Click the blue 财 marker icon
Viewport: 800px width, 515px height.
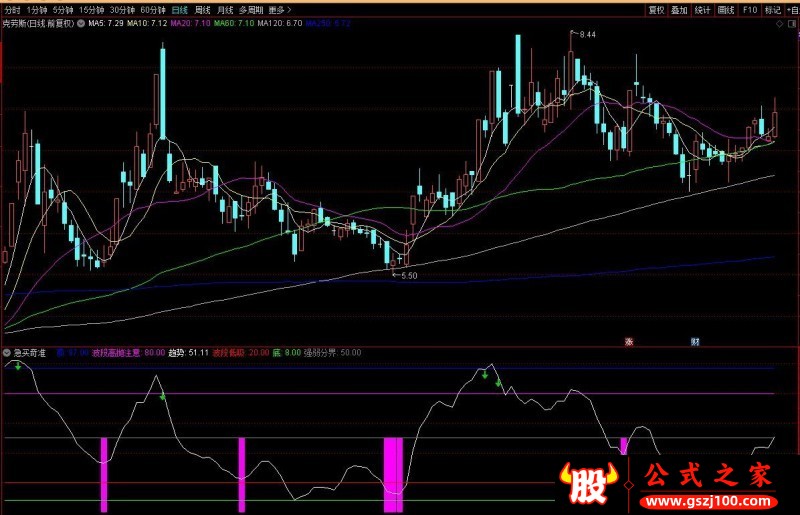[x=695, y=342]
